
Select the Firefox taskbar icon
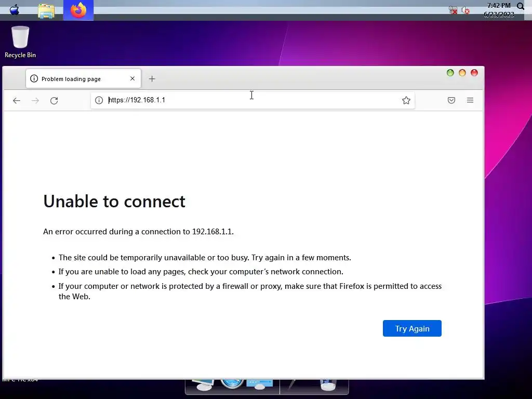78,10
